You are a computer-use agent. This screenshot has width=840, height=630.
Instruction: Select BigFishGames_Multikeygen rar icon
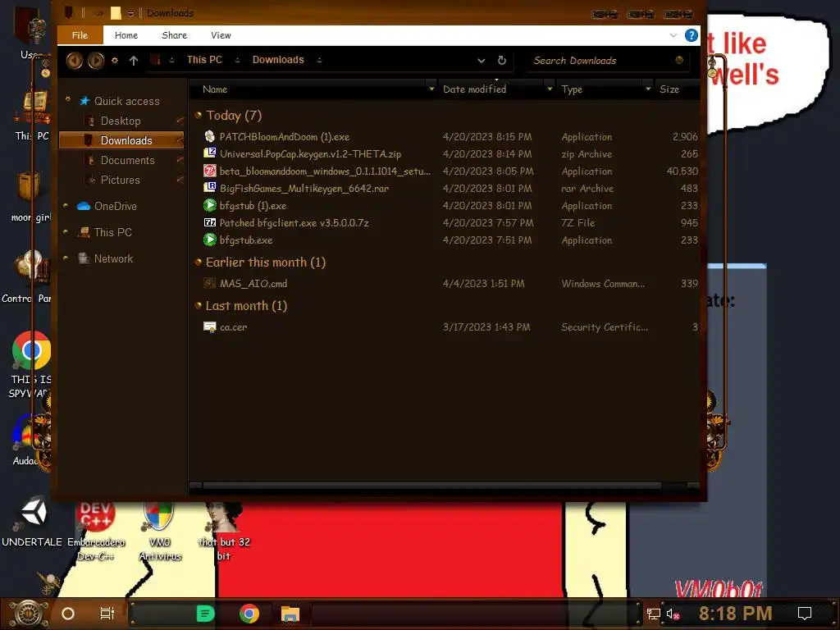click(210, 188)
